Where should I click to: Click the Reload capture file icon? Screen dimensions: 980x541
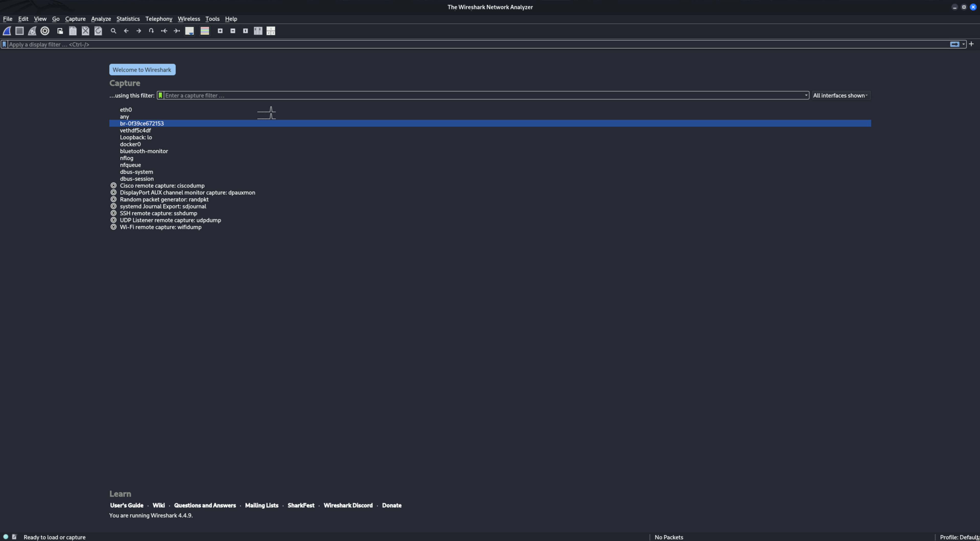click(x=98, y=31)
